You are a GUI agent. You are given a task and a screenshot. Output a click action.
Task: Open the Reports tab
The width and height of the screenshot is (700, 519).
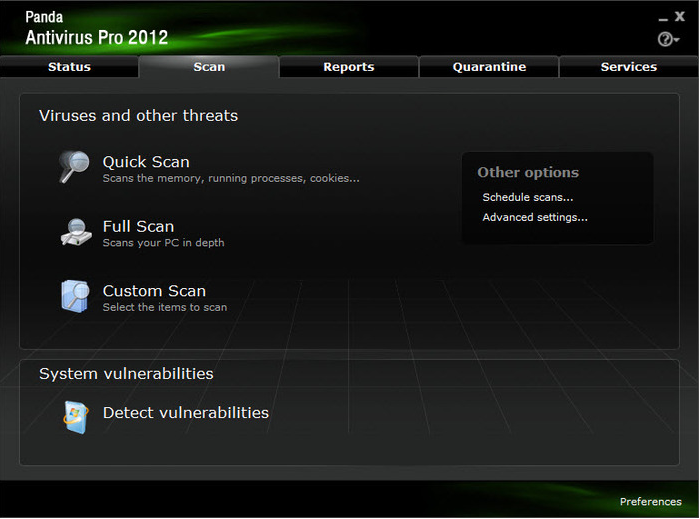pyautogui.click(x=349, y=67)
